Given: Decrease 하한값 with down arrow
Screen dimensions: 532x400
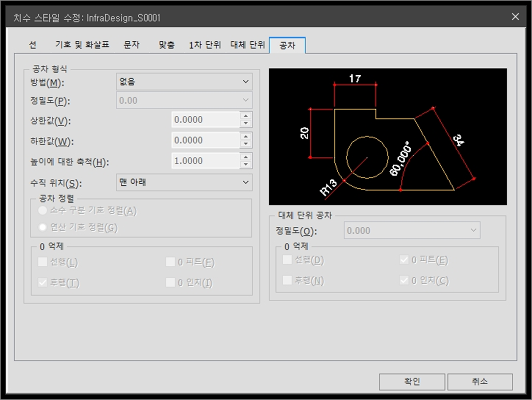Looking at the screenshot, I should coord(245,144).
